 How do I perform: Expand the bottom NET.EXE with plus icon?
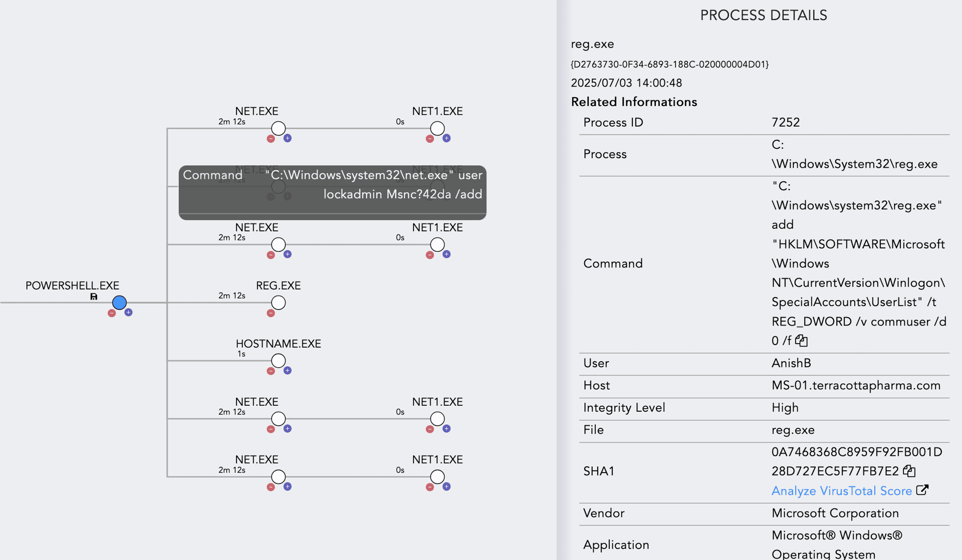click(288, 487)
